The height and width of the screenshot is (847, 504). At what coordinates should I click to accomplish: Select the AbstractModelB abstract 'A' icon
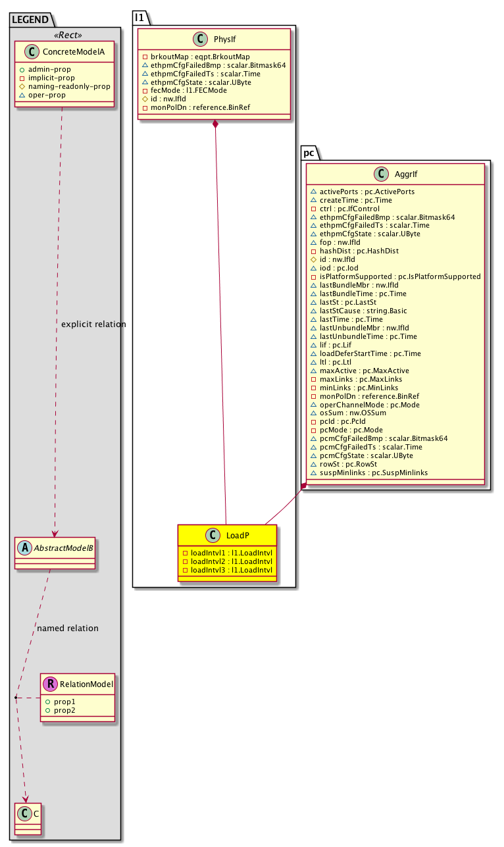coord(26,546)
